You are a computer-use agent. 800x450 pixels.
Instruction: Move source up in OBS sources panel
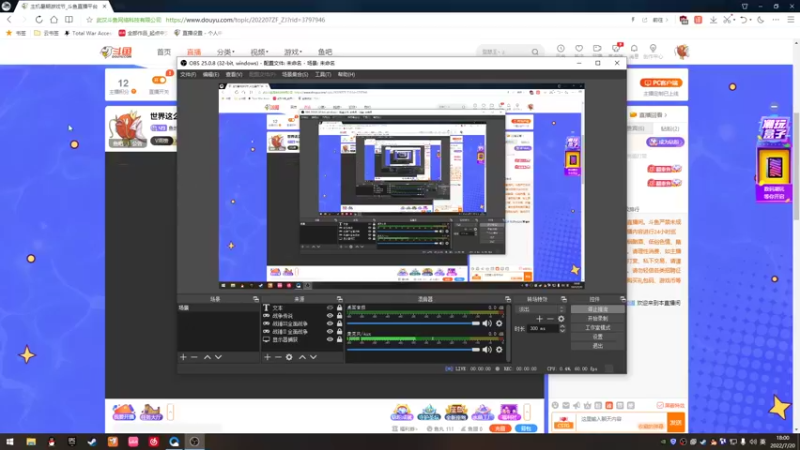[302, 357]
